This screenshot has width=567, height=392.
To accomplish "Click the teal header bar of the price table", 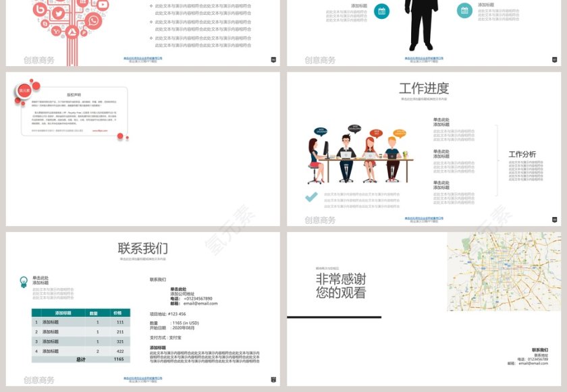I will pyautogui.click(x=80, y=312).
